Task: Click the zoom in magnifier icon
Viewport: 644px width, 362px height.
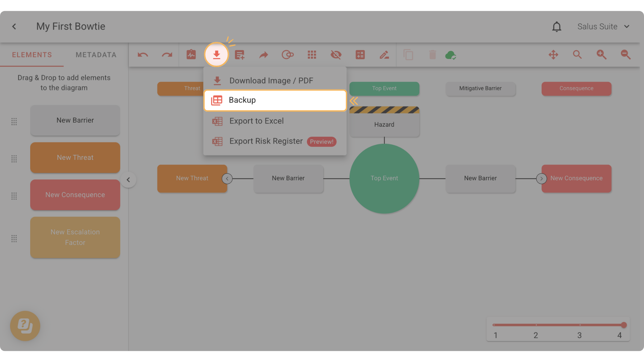Action: [x=601, y=55]
